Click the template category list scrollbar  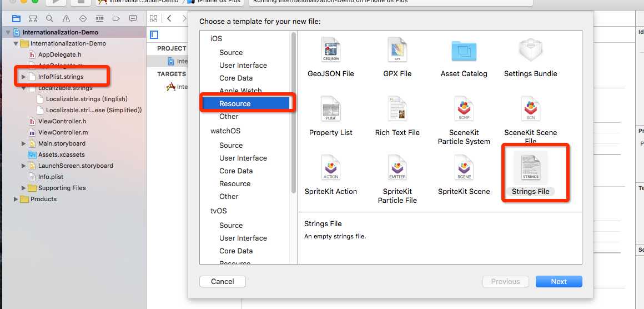pyautogui.click(x=293, y=112)
